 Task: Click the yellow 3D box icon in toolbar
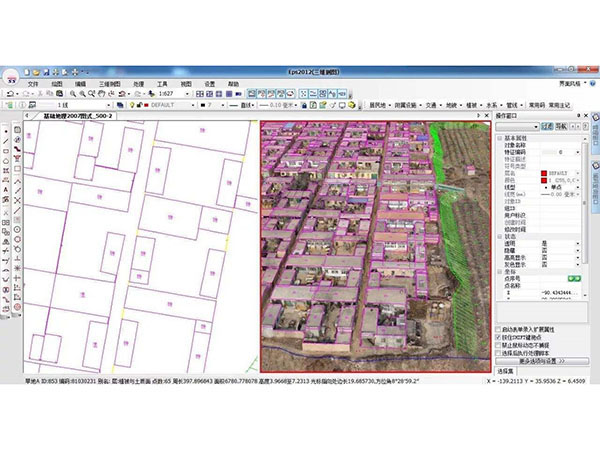click(352, 105)
